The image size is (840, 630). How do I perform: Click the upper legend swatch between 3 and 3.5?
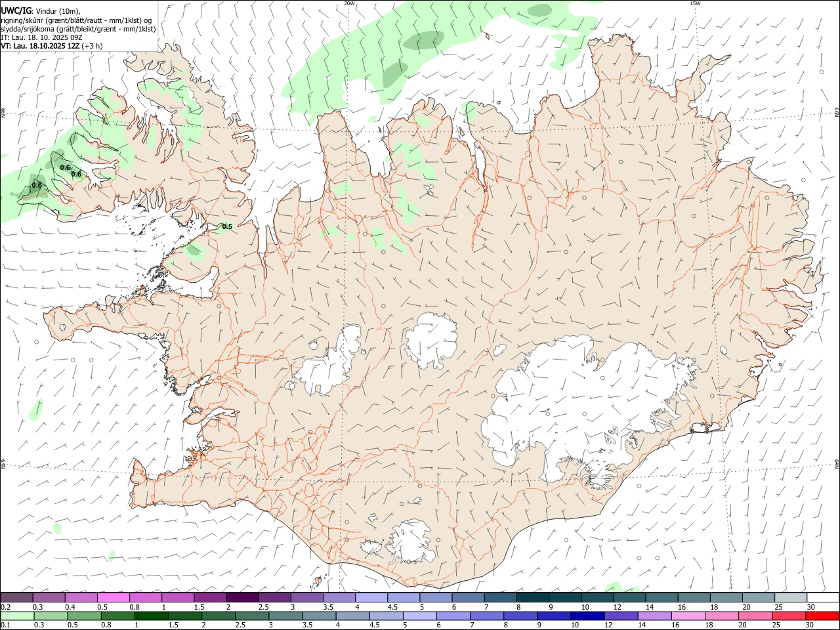pyautogui.click(x=306, y=597)
